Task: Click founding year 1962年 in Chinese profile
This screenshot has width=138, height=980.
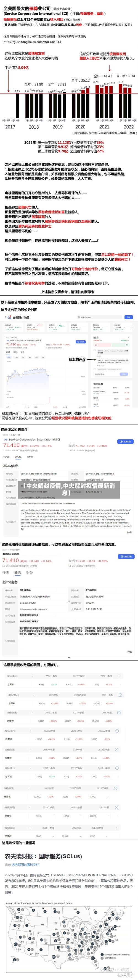Action: tap(90, 603)
